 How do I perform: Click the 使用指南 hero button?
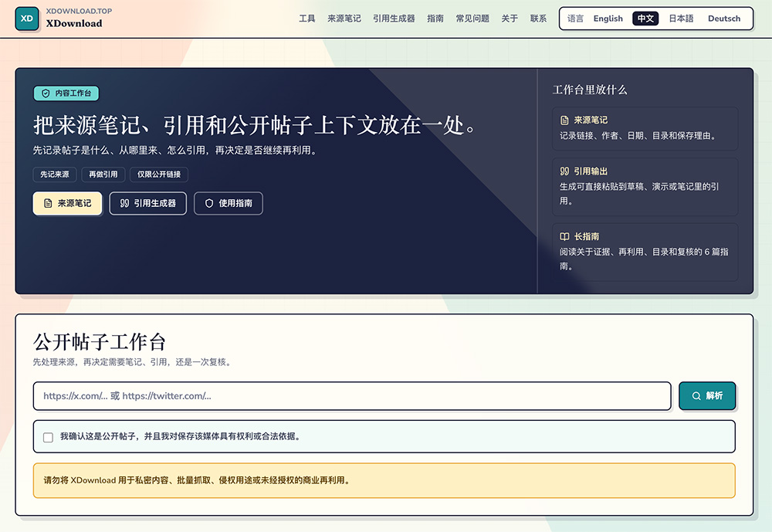229,203
